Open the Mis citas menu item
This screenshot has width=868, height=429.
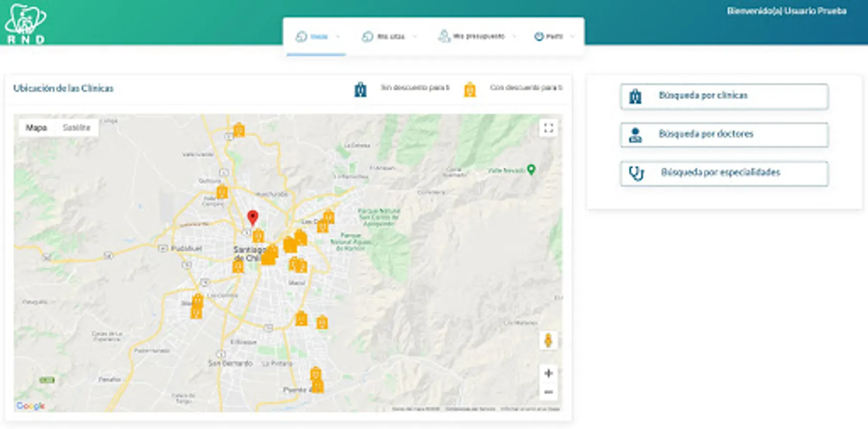[390, 37]
